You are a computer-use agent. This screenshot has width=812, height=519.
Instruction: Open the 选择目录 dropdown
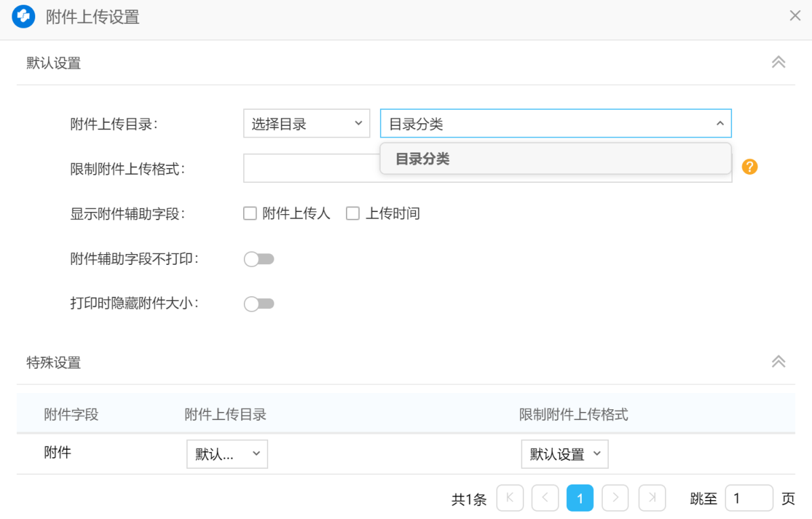(x=306, y=124)
